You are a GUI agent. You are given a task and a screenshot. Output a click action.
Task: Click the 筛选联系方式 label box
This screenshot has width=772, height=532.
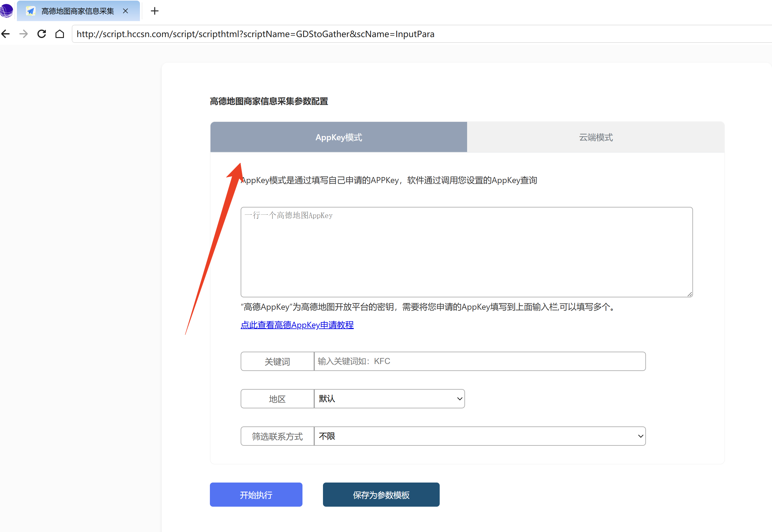[277, 436]
